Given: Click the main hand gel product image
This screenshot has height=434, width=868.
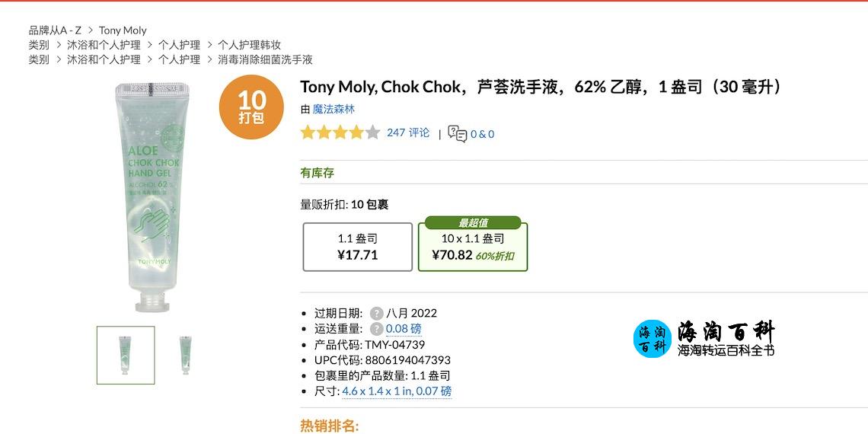Looking at the screenshot, I should pos(151,197).
